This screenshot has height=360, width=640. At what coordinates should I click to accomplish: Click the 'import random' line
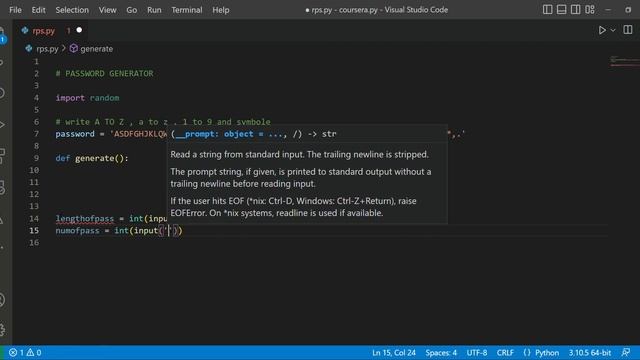click(87, 98)
